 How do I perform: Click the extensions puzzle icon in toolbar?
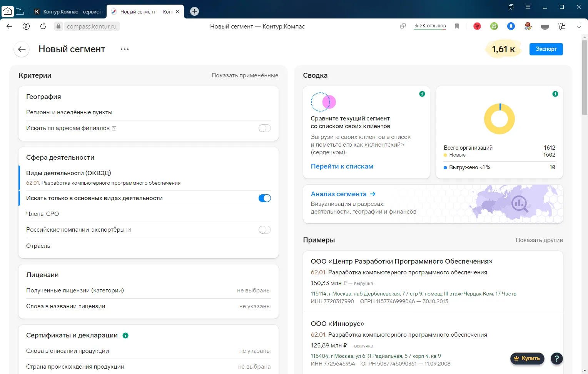[562, 26]
